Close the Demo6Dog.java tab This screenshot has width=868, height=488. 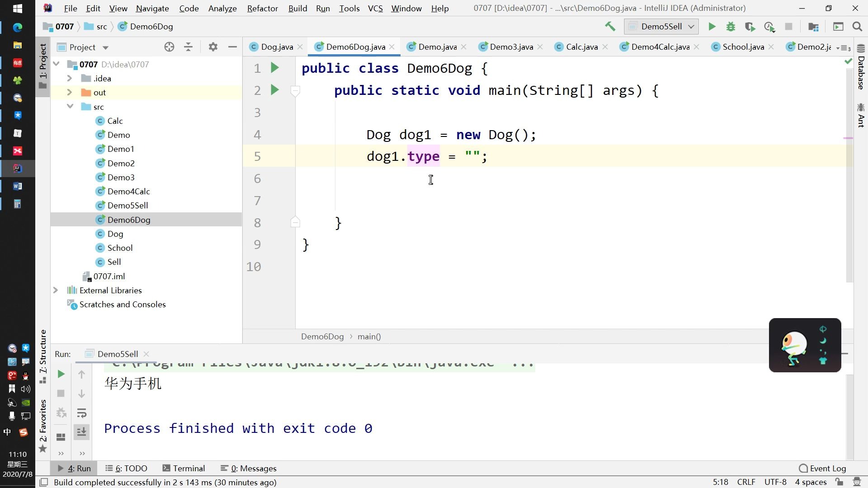click(x=392, y=47)
